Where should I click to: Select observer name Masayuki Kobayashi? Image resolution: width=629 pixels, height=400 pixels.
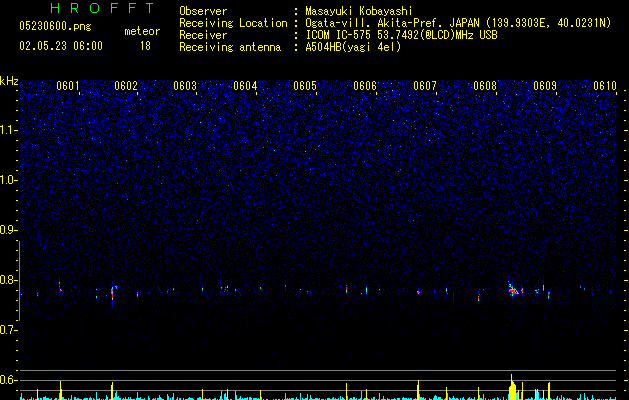(x=359, y=11)
